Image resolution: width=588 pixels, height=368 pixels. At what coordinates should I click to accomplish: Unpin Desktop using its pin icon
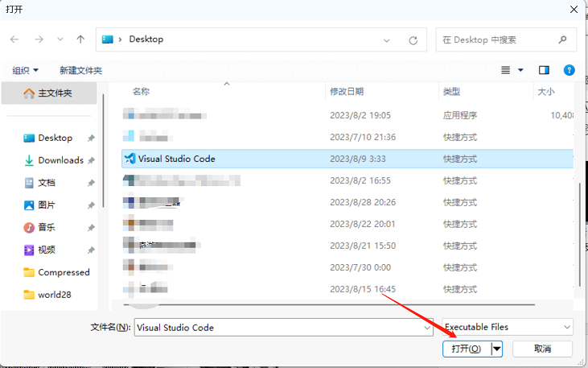click(91, 139)
